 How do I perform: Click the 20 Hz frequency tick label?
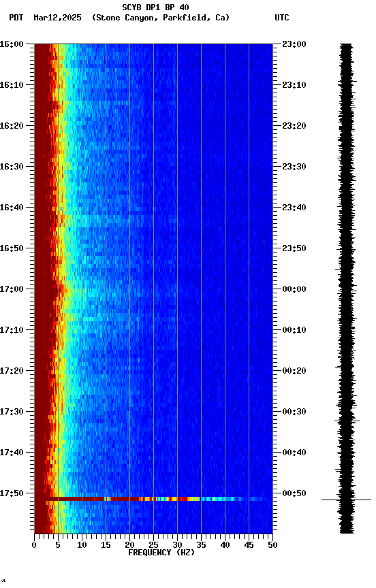[129, 545]
